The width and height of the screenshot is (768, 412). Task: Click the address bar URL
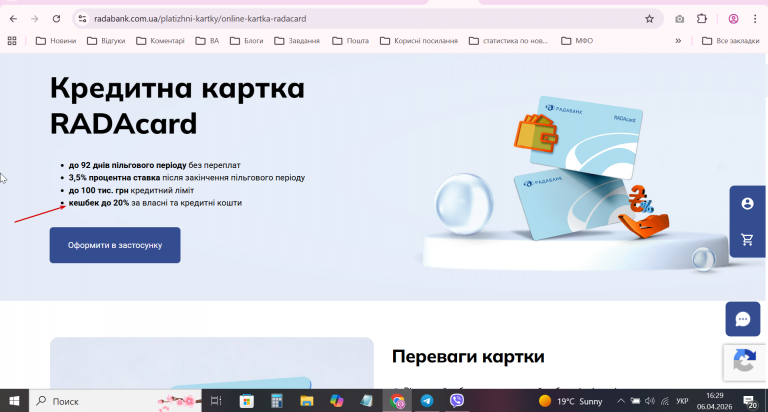pyautogui.click(x=200, y=19)
